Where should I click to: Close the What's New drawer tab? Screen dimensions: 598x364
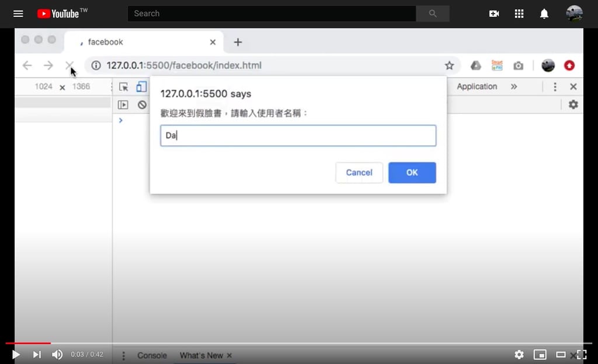coord(229,356)
